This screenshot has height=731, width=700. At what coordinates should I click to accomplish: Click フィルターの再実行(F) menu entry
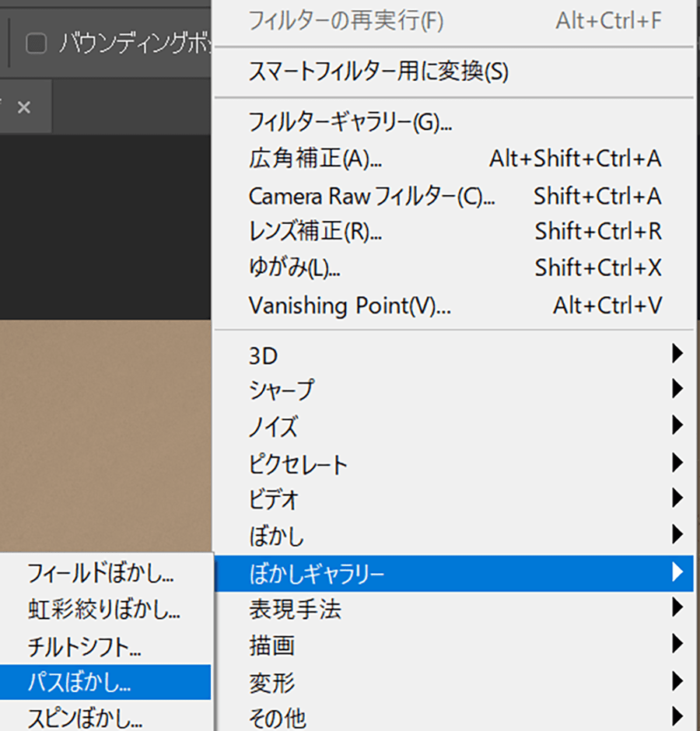454,21
